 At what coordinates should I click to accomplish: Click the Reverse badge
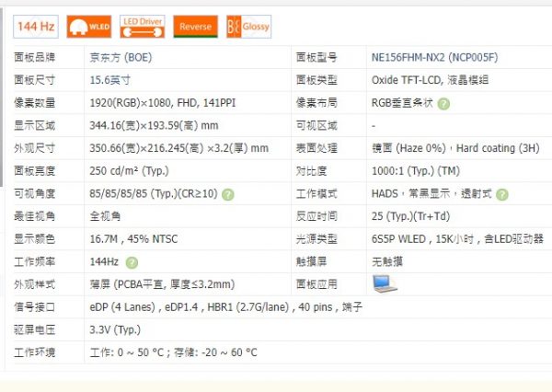coord(195,27)
